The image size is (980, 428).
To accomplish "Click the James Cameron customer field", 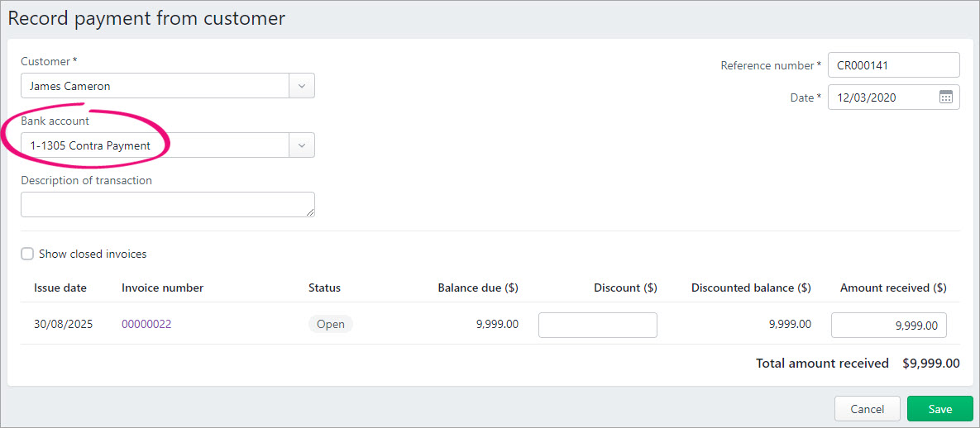I will (x=155, y=86).
